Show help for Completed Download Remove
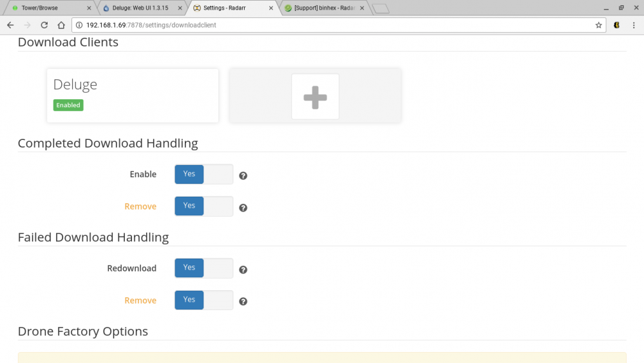The height and width of the screenshot is (363, 644). pos(243,208)
